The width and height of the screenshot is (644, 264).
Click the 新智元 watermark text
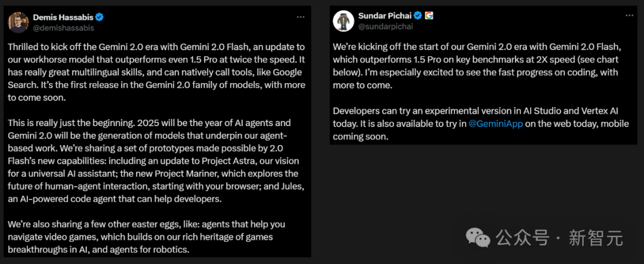(x=596, y=238)
